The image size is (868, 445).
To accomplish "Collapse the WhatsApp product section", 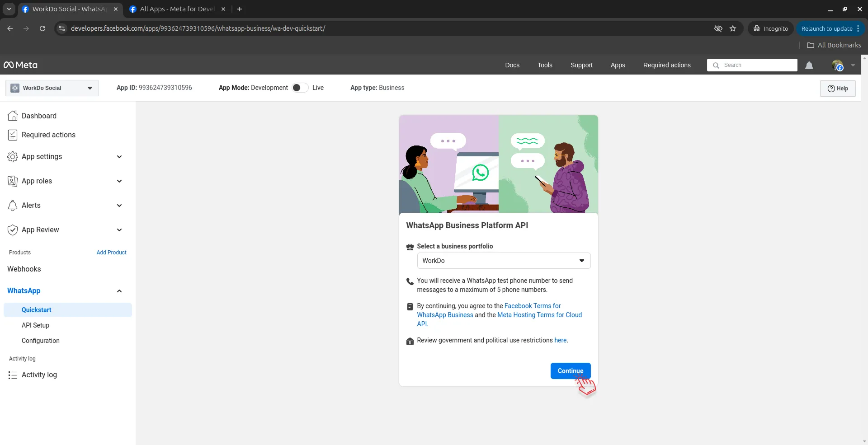I will [119, 291].
